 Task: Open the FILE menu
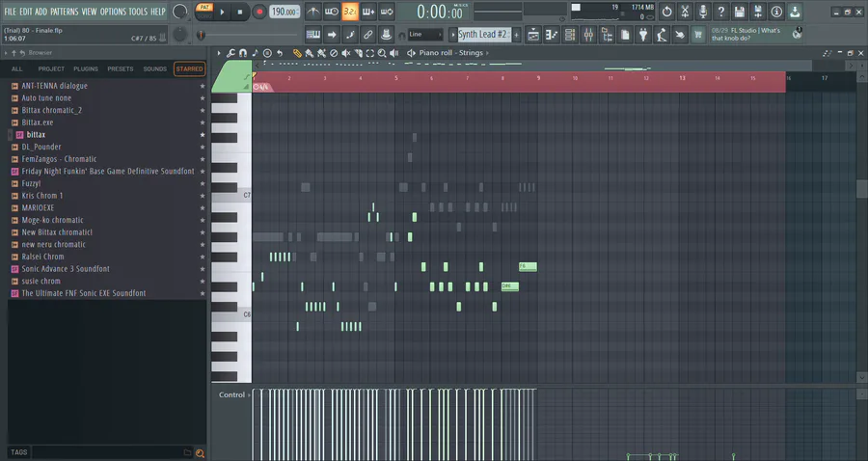point(10,11)
